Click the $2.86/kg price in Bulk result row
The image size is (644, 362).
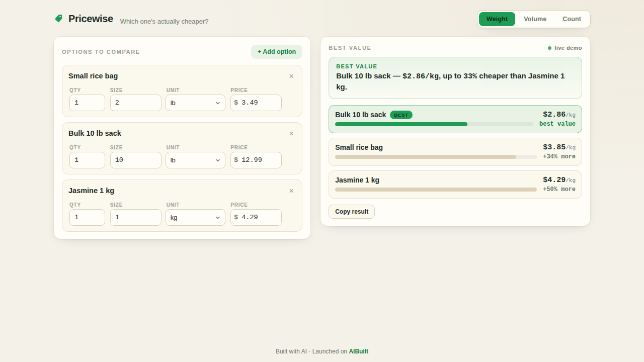click(x=559, y=115)
